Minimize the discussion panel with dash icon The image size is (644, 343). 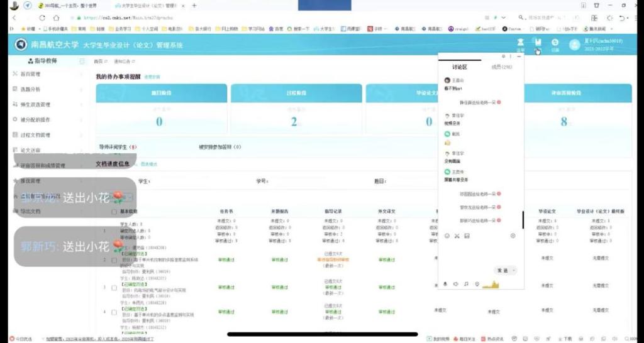(519, 56)
